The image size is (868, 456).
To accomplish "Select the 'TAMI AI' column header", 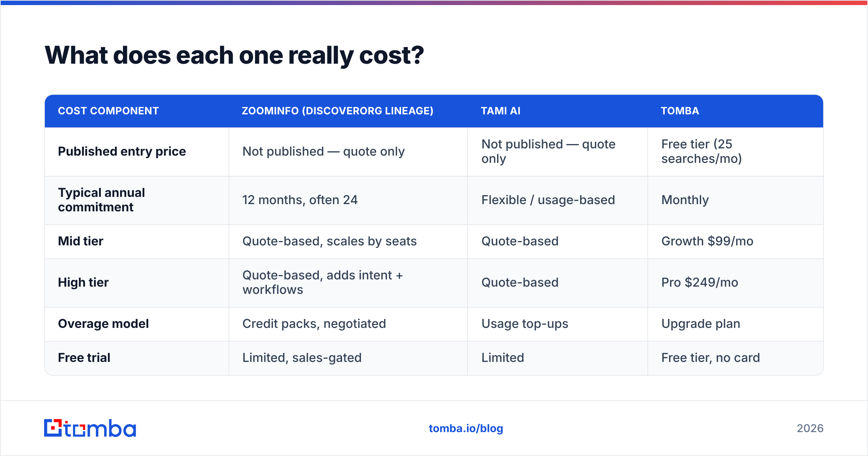I will pos(501,111).
